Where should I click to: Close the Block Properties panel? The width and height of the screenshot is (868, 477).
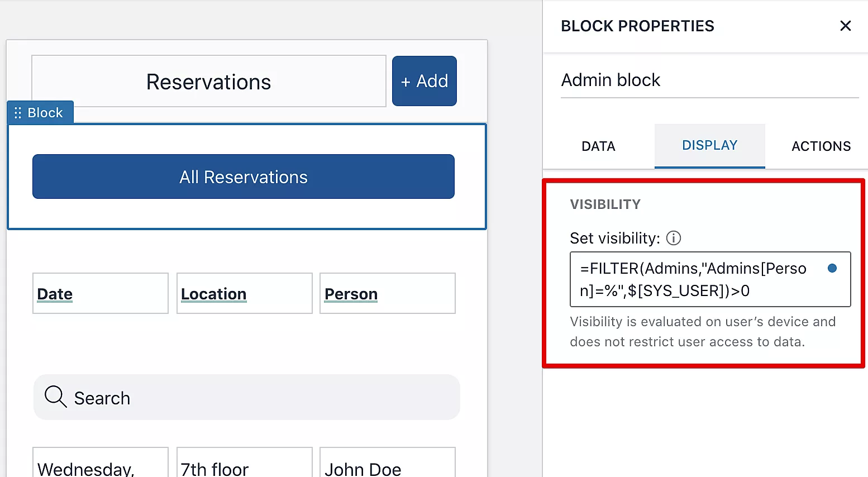[x=845, y=26]
